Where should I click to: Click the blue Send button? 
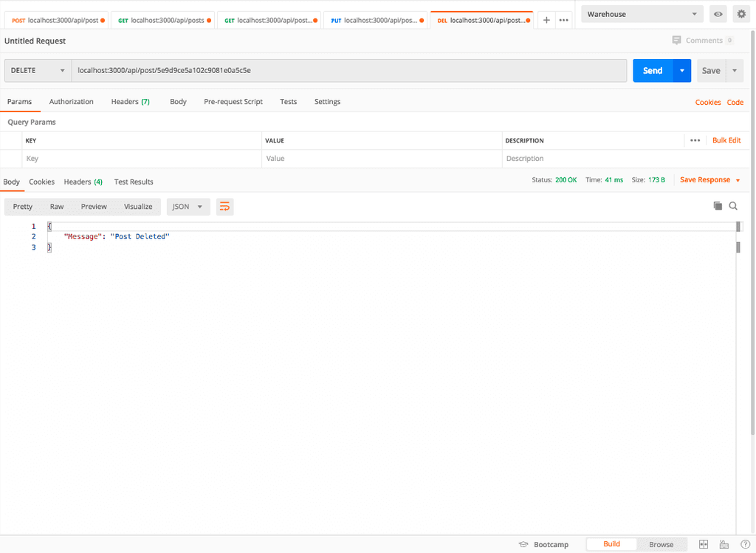(653, 71)
